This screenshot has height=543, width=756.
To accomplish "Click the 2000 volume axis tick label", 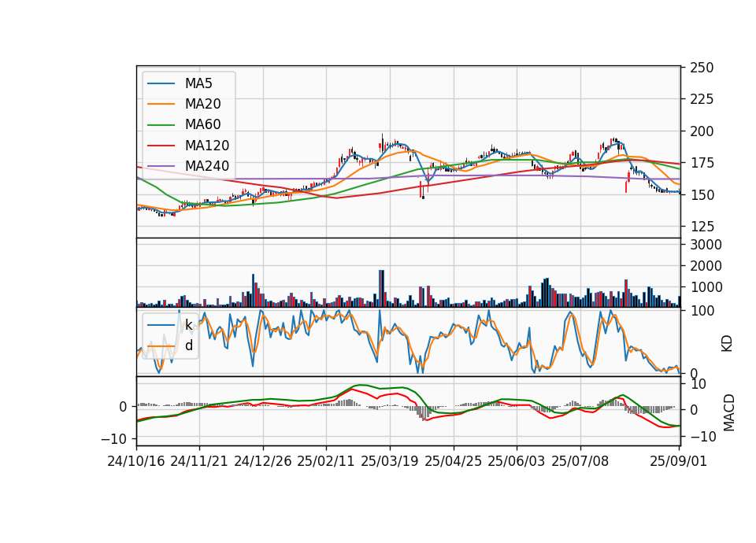I will click(x=706, y=266).
